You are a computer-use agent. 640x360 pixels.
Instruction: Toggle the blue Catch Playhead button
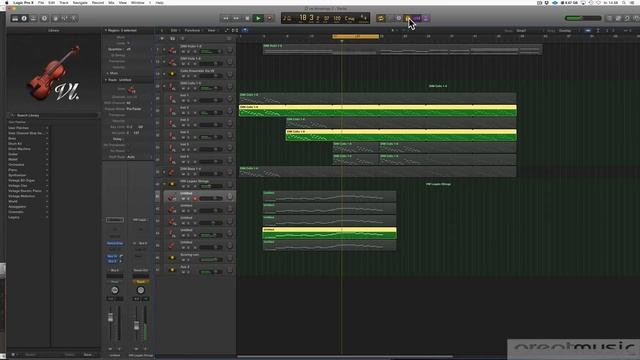click(x=245, y=30)
